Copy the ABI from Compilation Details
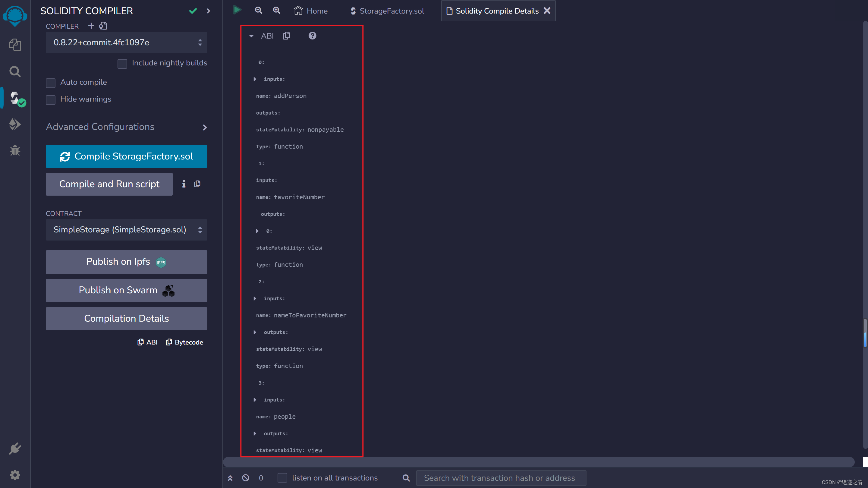The width and height of the screenshot is (868, 488). [x=287, y=35]
